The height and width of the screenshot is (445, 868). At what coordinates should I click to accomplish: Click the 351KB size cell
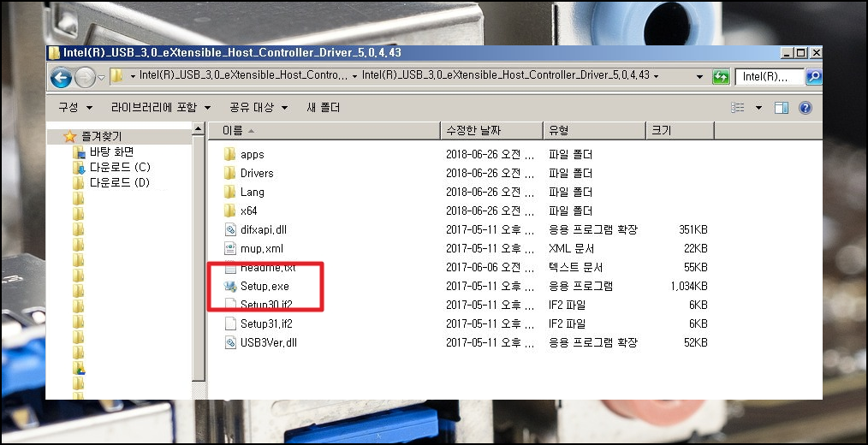(x=693, y=229)
